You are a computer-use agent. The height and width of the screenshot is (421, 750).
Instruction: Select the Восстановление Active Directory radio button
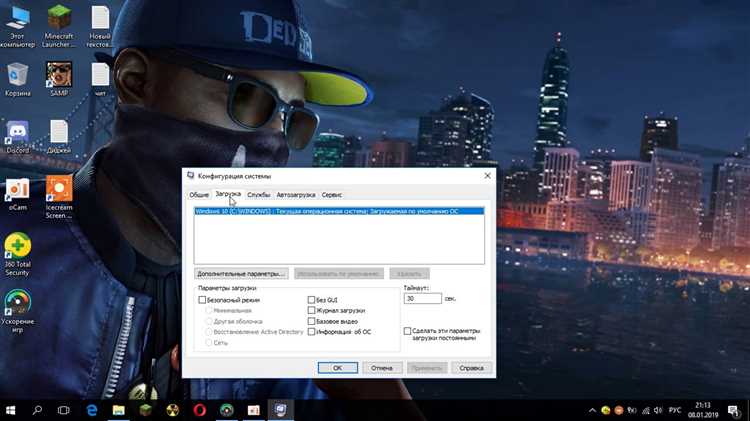click(x=209, y=332)
